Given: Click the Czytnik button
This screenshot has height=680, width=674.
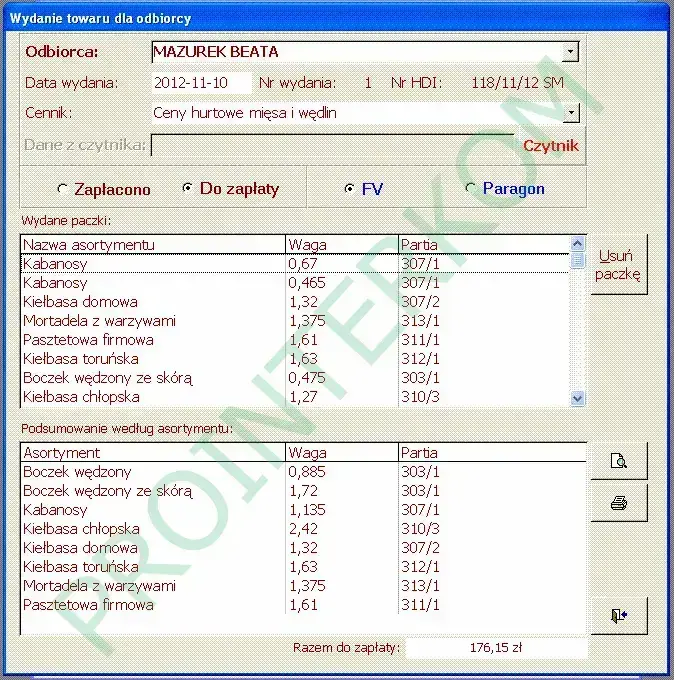Looking at the screenshot, I should [551, 146].
